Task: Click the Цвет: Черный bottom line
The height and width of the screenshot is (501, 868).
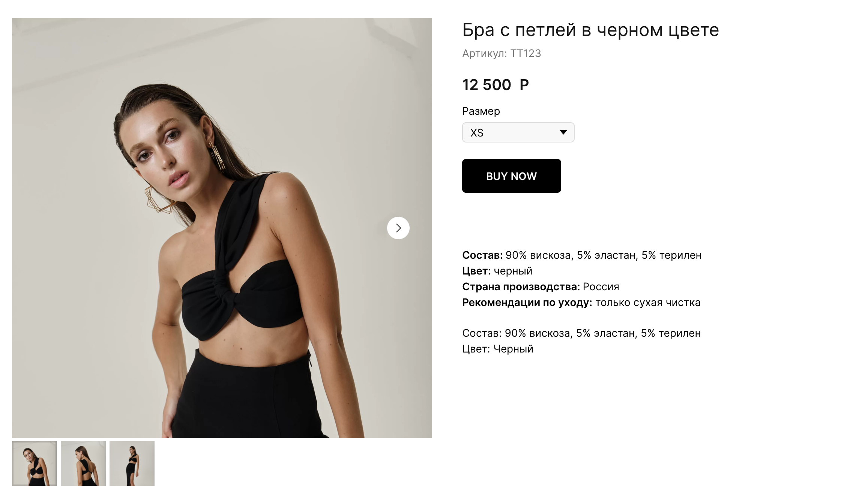Action: pos(497,349)
